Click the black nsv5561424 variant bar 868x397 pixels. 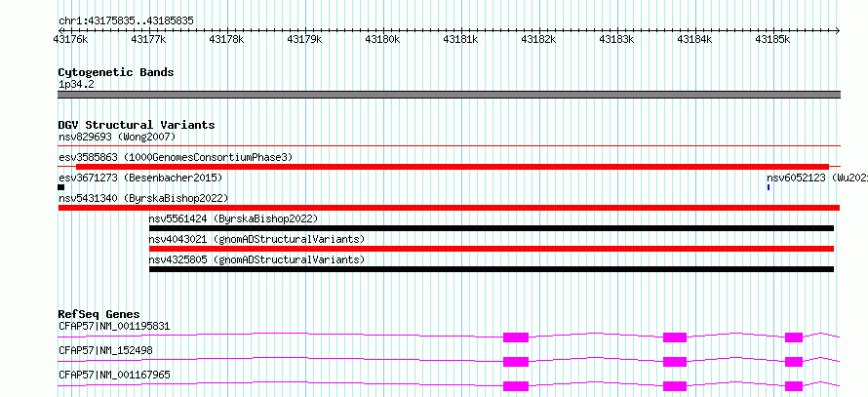(x=492, y=228)
